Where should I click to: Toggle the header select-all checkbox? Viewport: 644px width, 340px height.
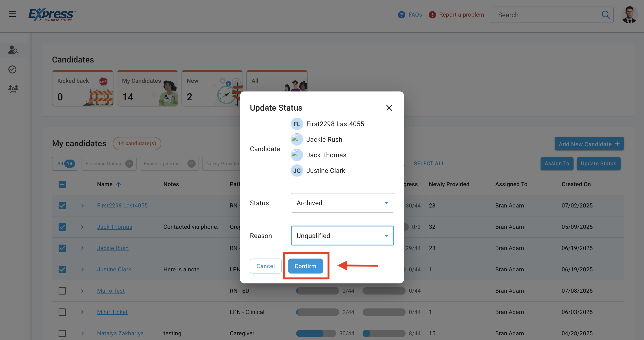(62, 184)
